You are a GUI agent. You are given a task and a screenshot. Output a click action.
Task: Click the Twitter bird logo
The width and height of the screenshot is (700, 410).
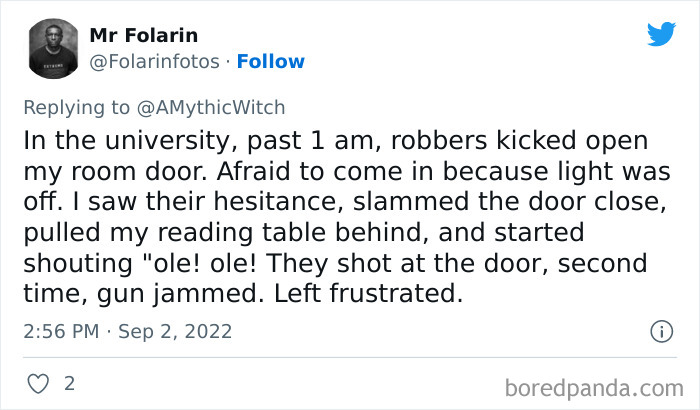point(660,36)
